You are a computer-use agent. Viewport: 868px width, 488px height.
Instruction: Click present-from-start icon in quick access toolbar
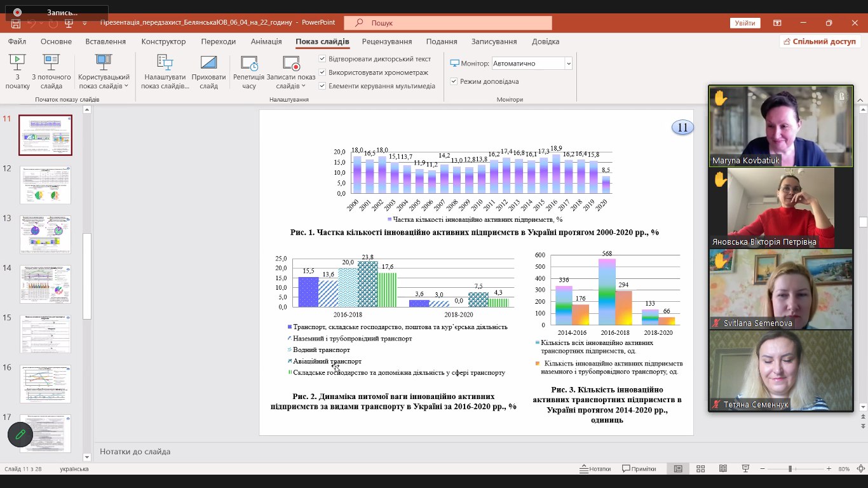point(69,23)
